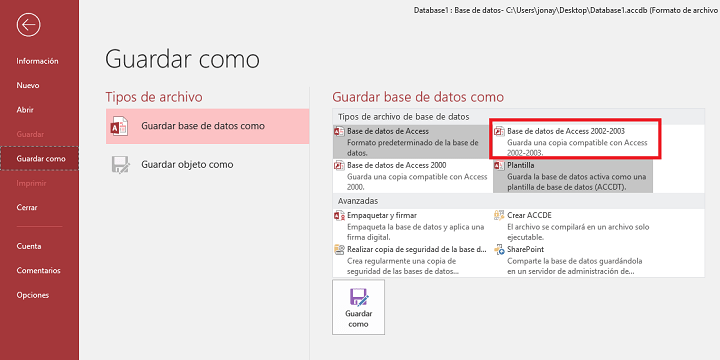Click the Database1 title bar path text
Viewport: 720px width, 360px height.
tap(566, 9)
